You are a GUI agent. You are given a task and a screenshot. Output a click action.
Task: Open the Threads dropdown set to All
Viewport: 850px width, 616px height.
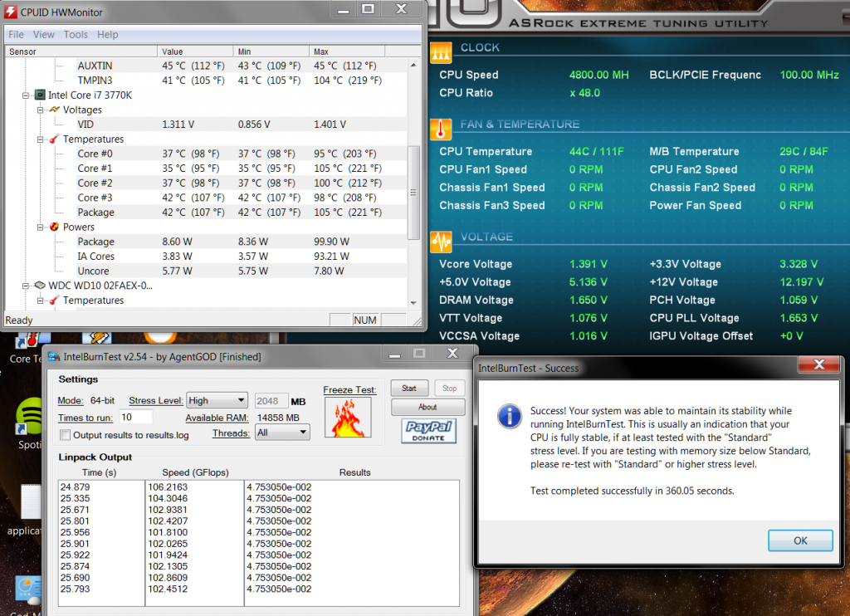point(282,433)
